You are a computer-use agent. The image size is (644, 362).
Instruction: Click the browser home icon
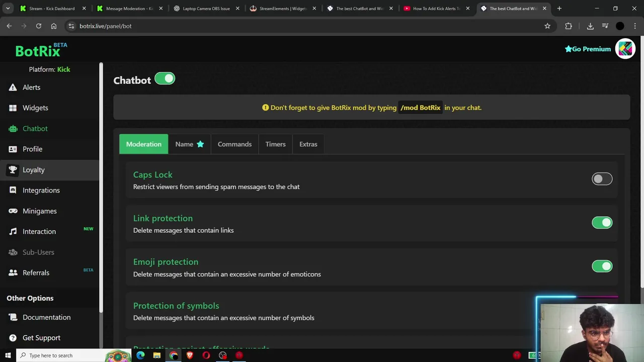click(54, 26)
